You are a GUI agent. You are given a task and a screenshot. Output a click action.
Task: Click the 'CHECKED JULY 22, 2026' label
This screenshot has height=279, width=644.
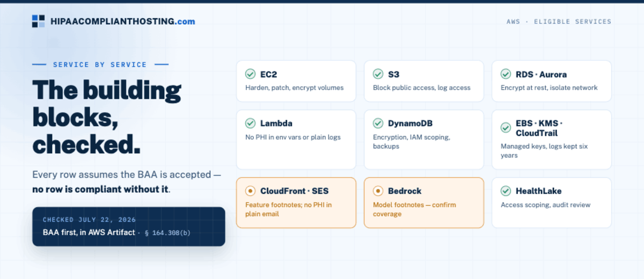[89, 220]
